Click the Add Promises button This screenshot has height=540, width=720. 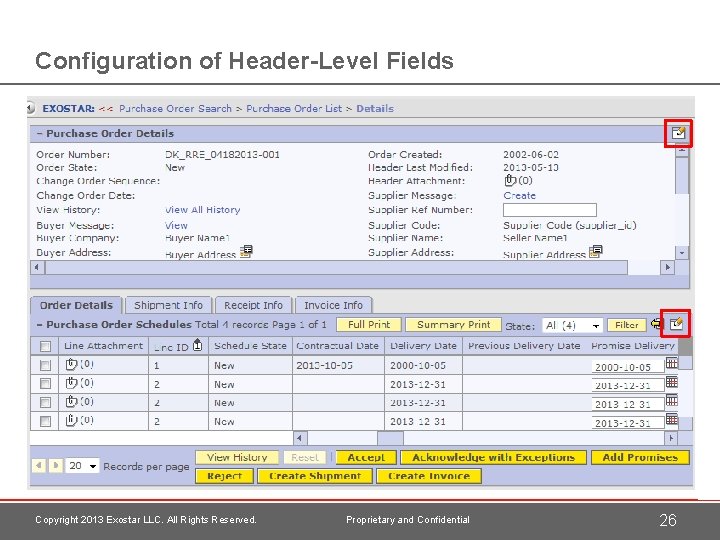[x=640, y=457]
